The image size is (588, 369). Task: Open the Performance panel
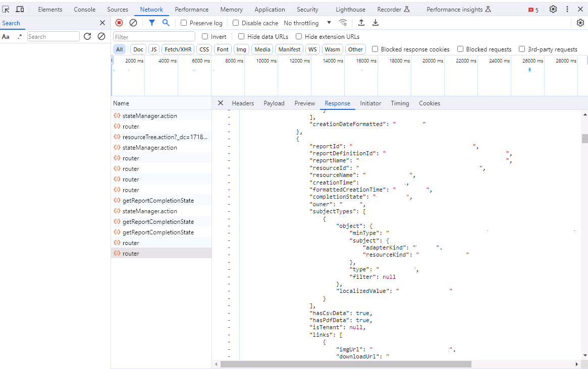coord(192,10)
